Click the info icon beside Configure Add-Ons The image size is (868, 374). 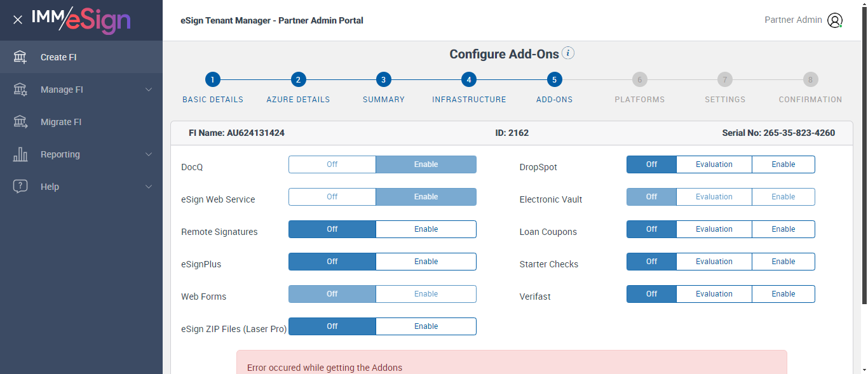click(568, 53)
